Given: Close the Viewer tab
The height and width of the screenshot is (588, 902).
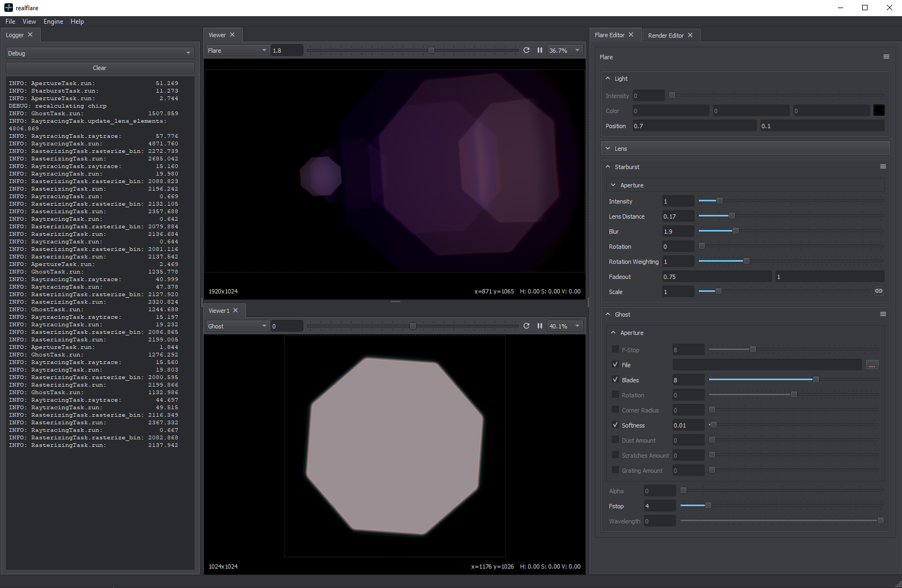Looking at the screenshot, I should pyautogui.click(x=232, y=34).
